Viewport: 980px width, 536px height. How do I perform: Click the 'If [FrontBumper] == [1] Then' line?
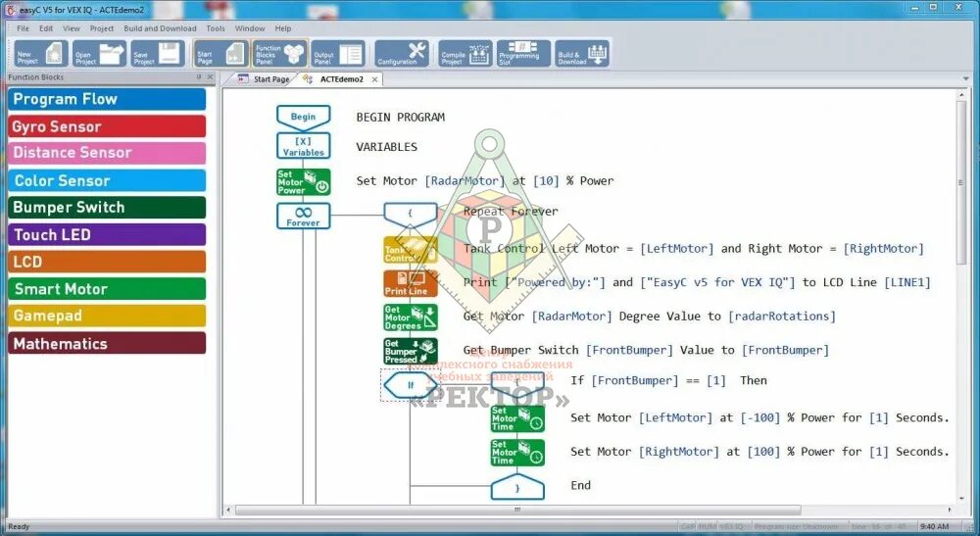click(x=668, y=380)
